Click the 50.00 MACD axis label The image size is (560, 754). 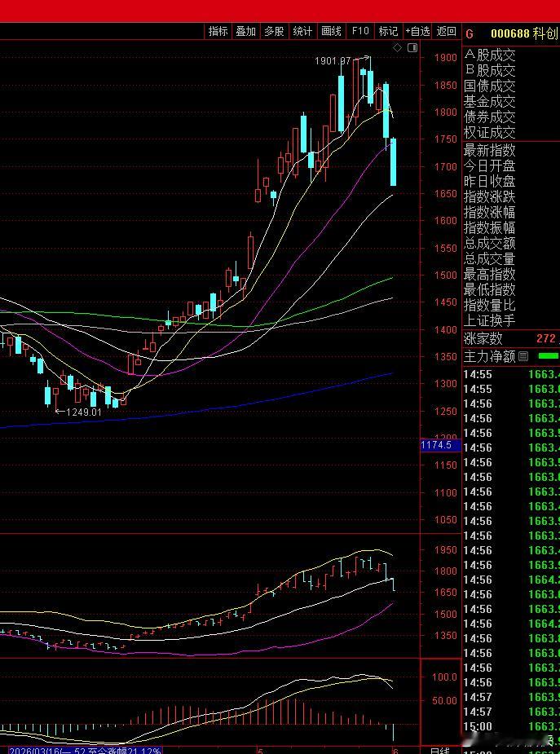point(445,701)
